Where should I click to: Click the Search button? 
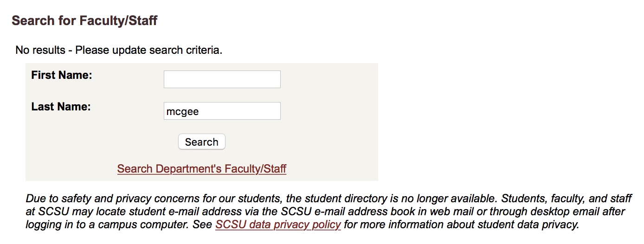pyautogui.click(x=202, y=142)
